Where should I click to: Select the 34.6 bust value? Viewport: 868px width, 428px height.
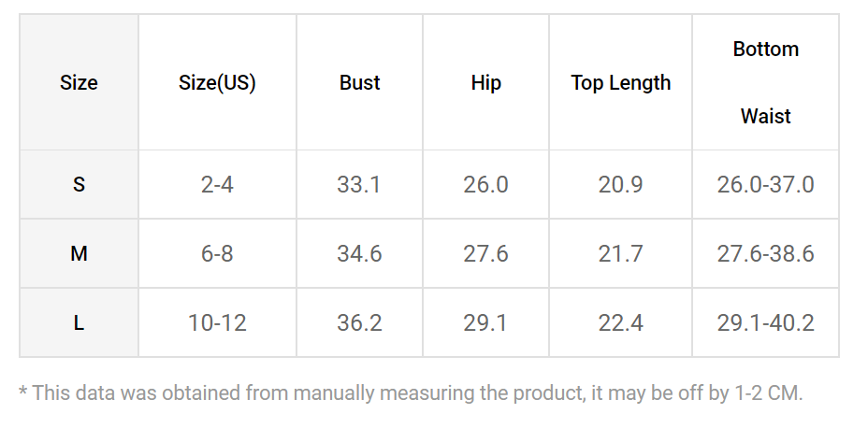(x=359, y=253)
